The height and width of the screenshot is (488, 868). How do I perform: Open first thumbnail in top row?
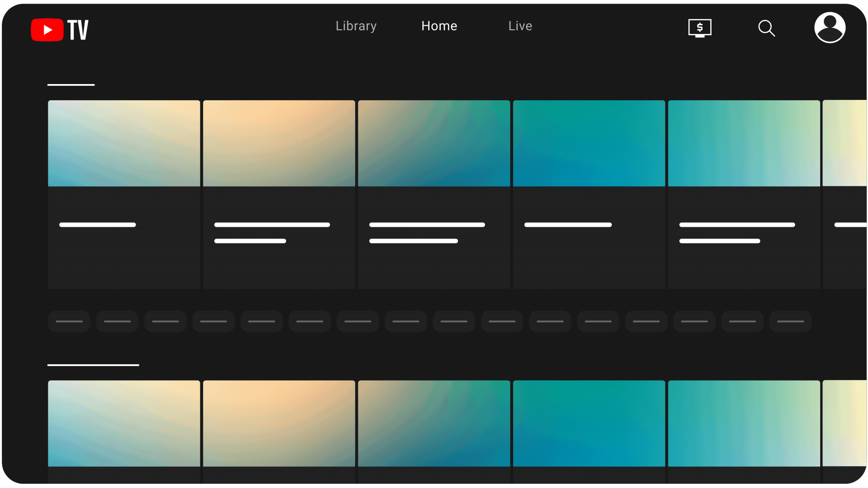(124, 143)
